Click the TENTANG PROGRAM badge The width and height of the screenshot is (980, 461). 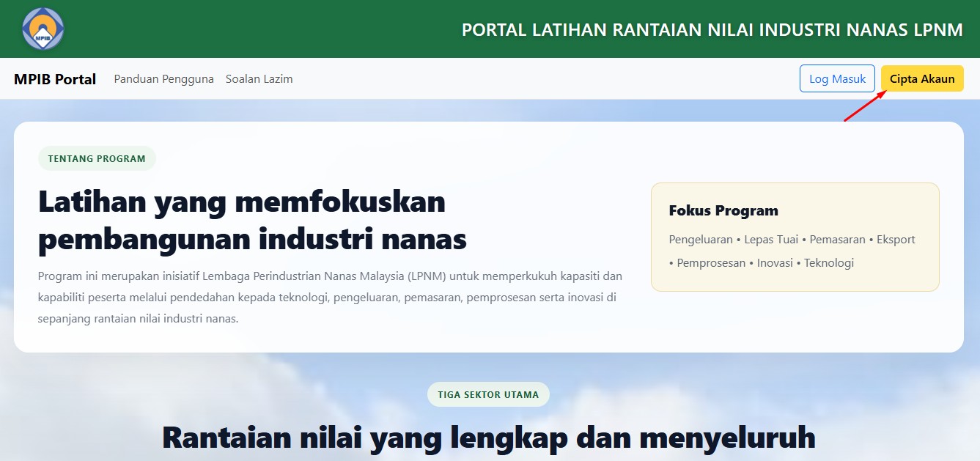97,158
